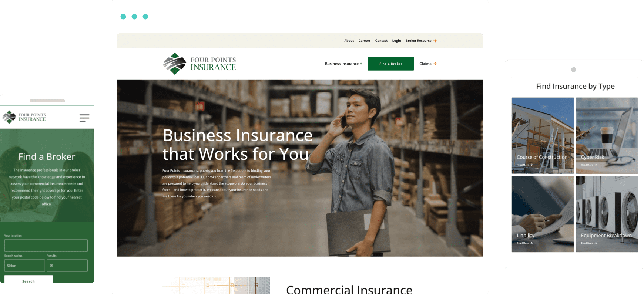
Task: Open the mobile hamburger menu icon
Action: 84,118
